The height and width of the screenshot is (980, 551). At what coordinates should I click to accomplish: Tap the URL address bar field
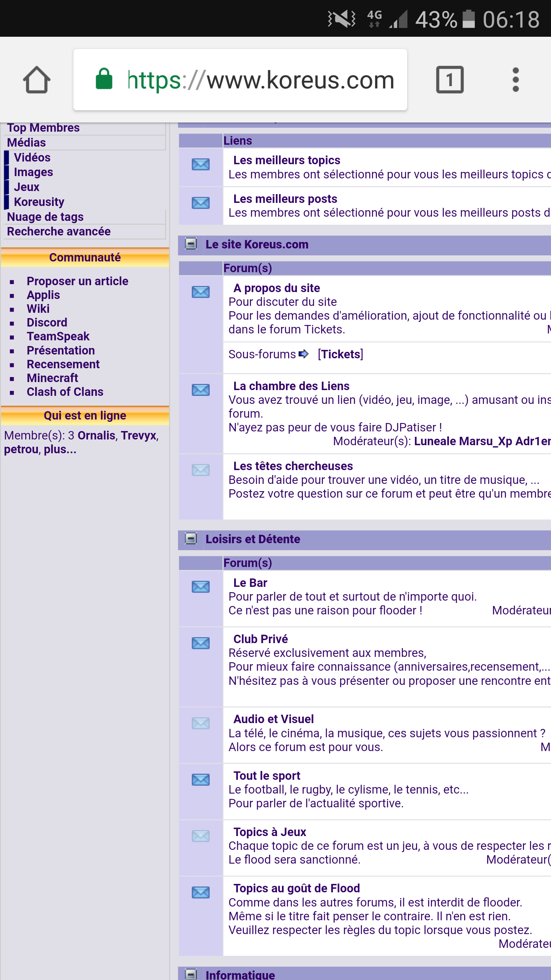pos(260,80)
